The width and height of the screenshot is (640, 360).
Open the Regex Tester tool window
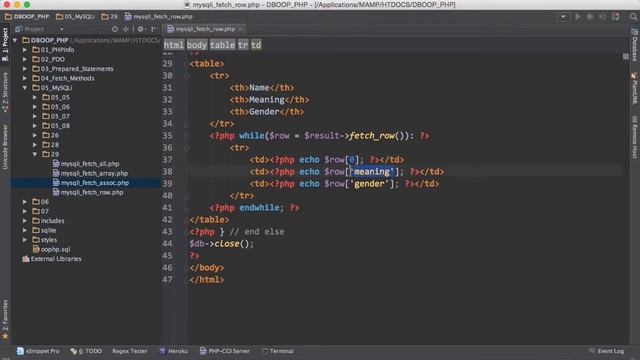(129, 351)
